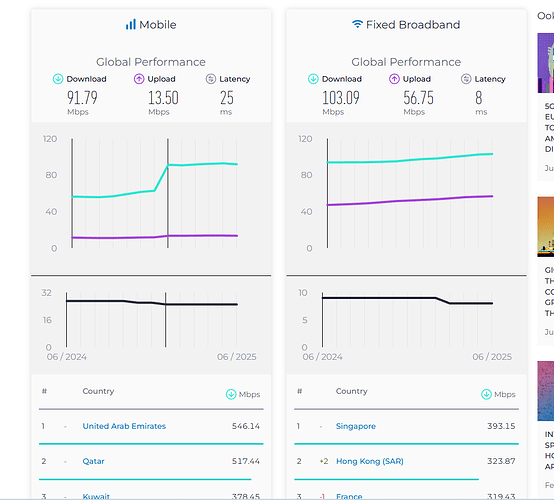Click the Mobile Download arrow icon
Screen dimensions: 554x500
pos(58,79)
